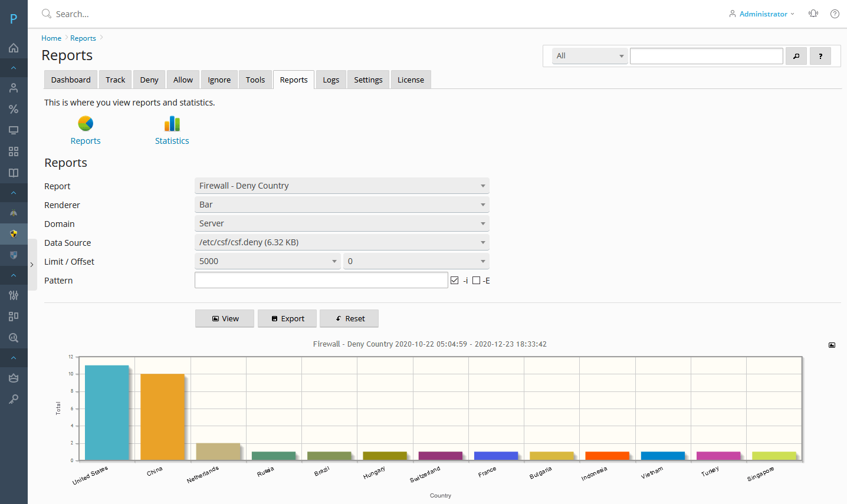Click the Export button
Screen dimensions: 847x504
pyautogui.click(x=287, y=318)
